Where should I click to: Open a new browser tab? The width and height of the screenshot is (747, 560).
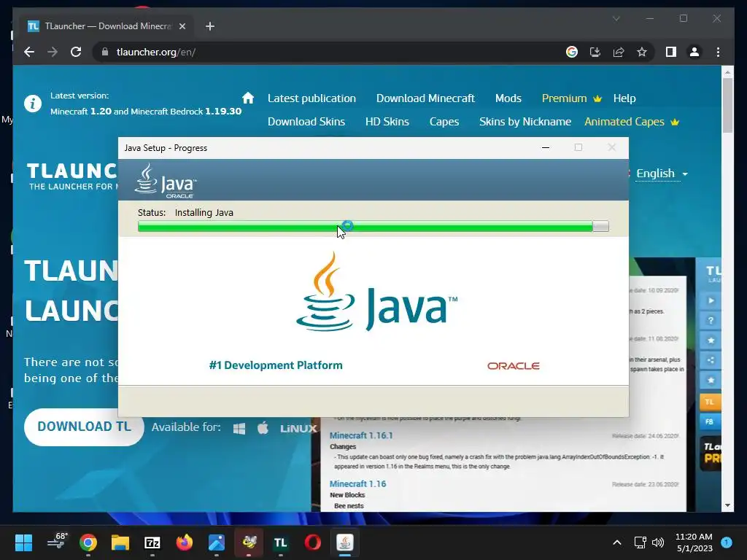coord(209,26)
